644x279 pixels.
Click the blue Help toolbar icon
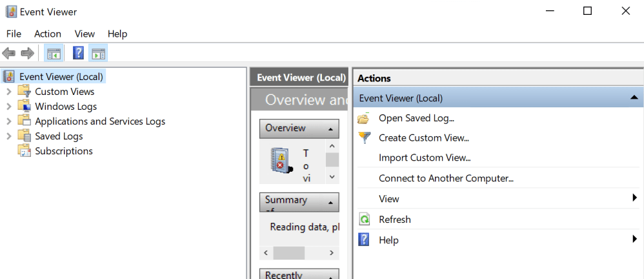point(78,54)
